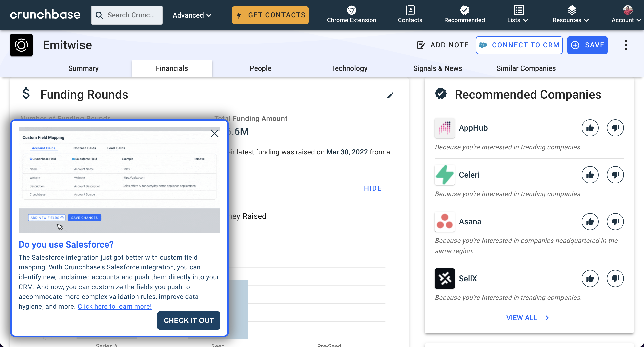The height and width of the screenshot is (347, 644).
Task: Thumbs down the SellX recommendation
Action: [615, 279]
